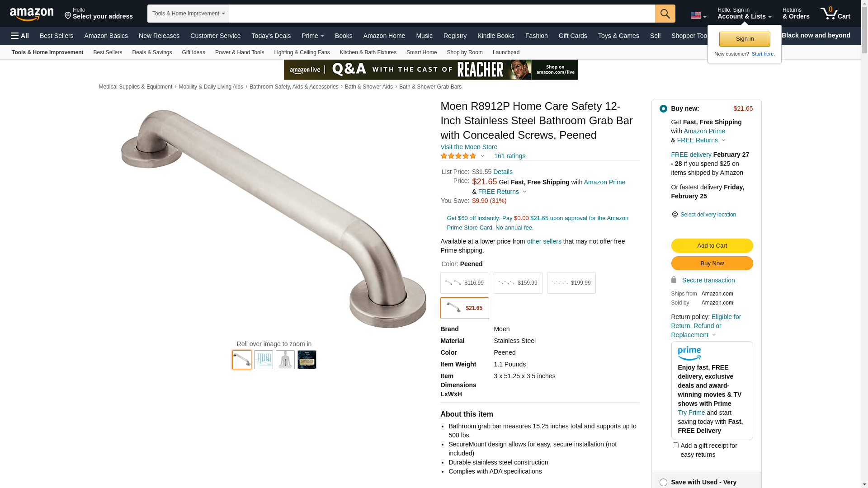Expand the Eligible for Return policy details
The image size is (868, 488).
714,335
